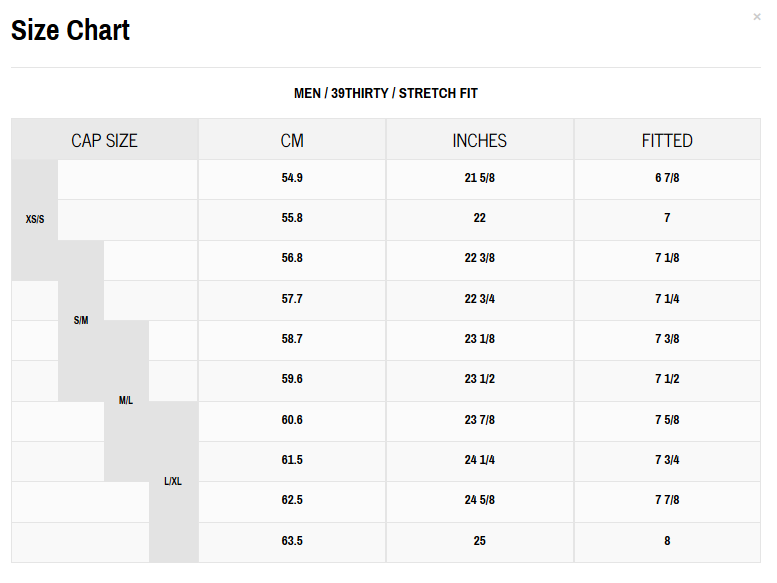The height and width of the screenshot is (583, 777).
Task: Click the 7 1/4 fitted size cell
Action: tap(667, 299)
